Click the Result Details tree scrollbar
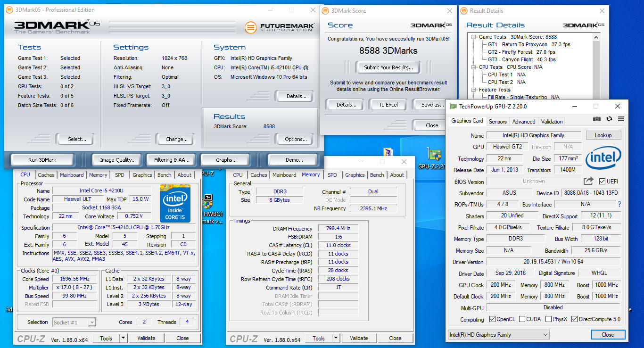 (x=596, y=66)
